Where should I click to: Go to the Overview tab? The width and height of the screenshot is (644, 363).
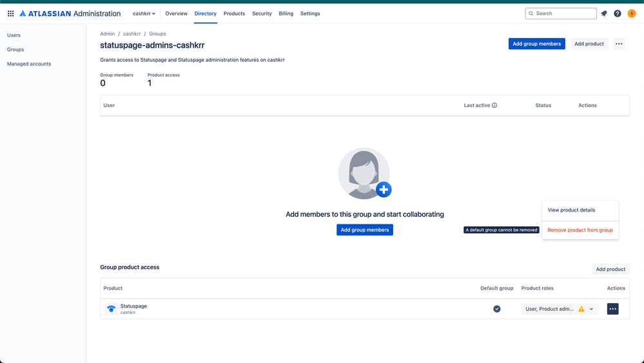pyautogui.click(x=176, y=14)
